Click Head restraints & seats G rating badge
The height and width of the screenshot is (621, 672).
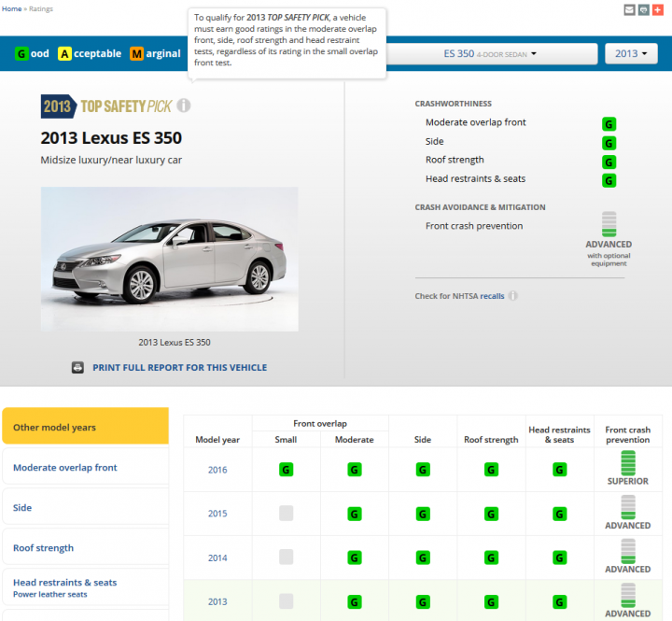pyautogui.click(x=609, y=180)
